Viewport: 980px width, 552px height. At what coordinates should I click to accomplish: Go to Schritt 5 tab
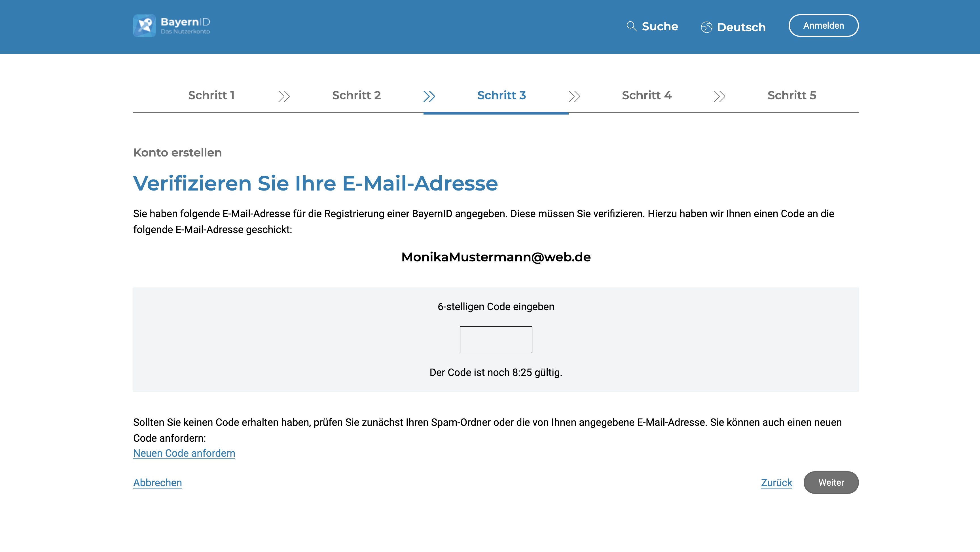(792, 95)
